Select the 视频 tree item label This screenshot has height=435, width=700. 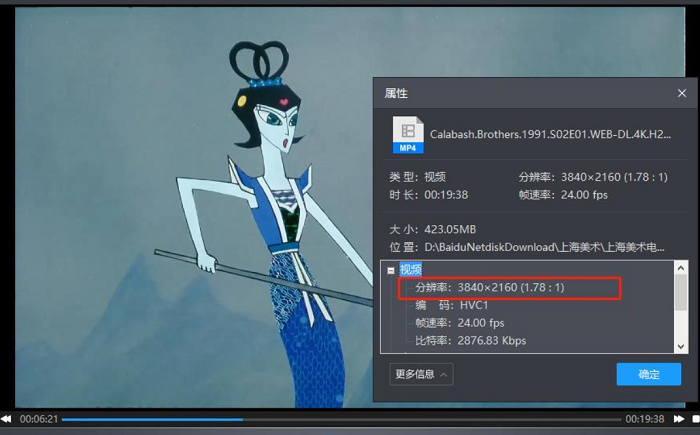(x=411, y=270)
